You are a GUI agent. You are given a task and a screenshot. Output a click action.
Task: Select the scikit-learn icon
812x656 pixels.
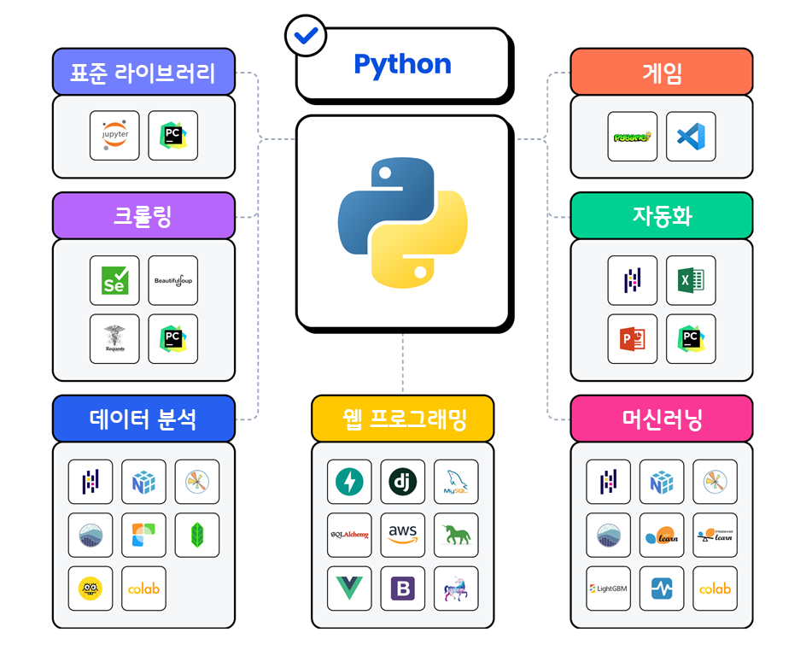coord(662,536)
